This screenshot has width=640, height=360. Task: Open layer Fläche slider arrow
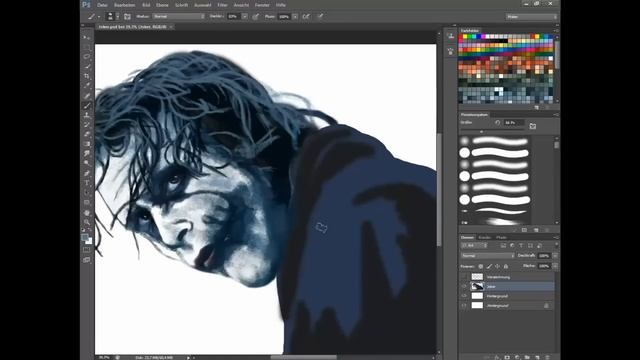tap(555, 266)
